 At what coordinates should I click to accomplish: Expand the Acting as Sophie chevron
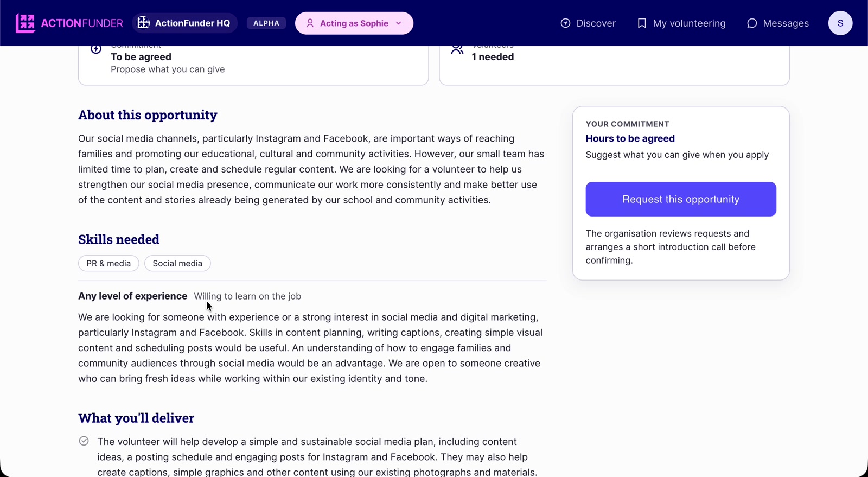399,23
